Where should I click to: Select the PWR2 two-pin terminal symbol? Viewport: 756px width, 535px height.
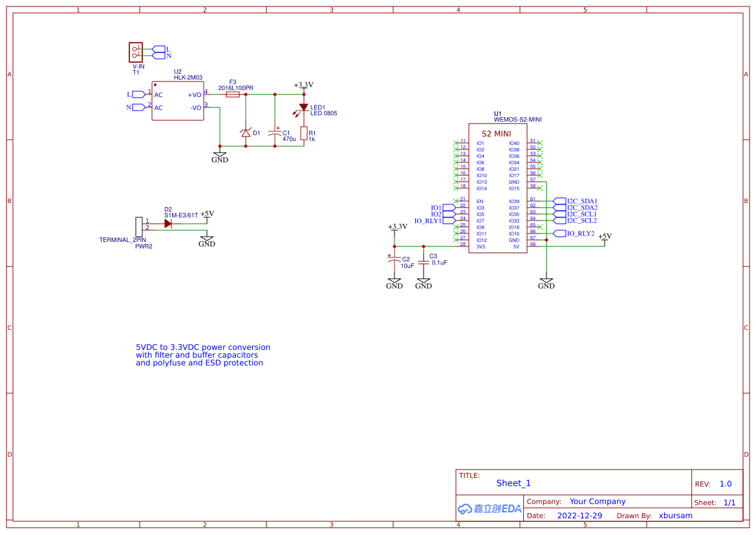[139, 227]
